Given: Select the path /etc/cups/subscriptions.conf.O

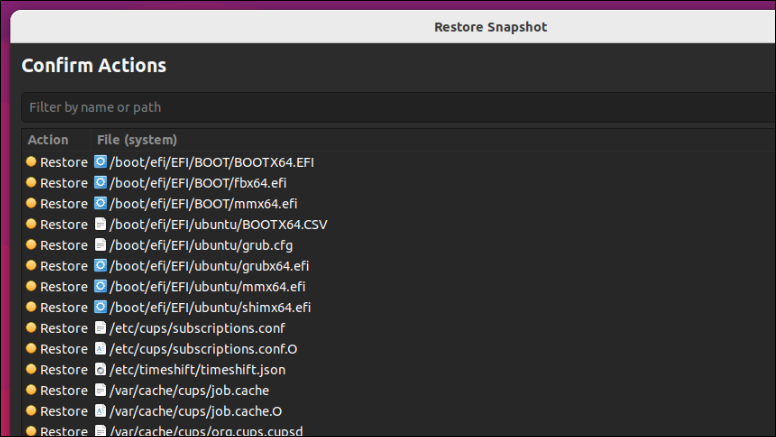Looking at the screenshot, I should point(203,349).
